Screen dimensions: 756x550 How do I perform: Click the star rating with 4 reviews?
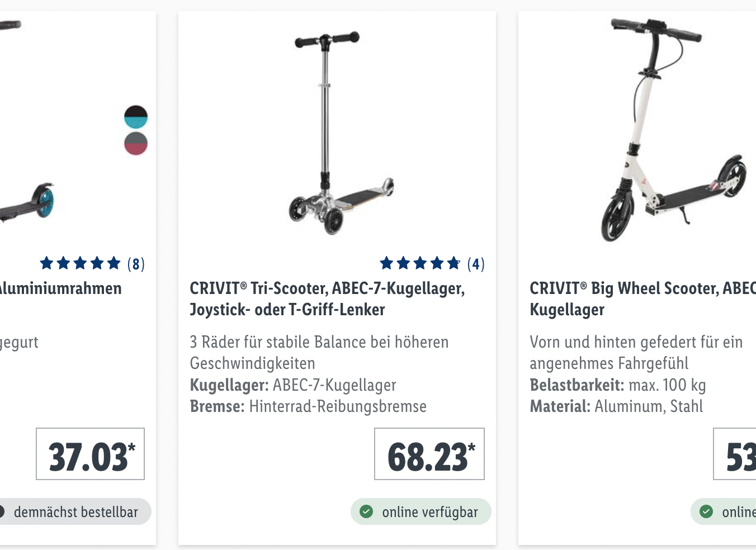pos(420,263)
